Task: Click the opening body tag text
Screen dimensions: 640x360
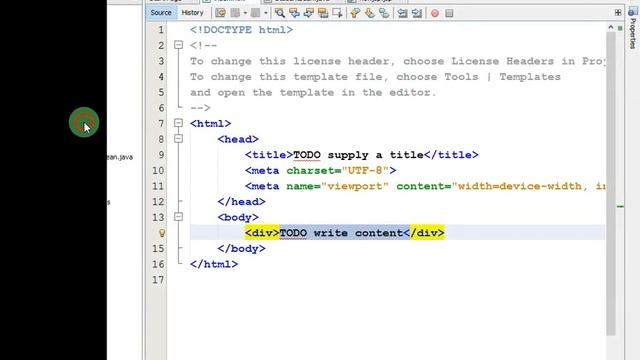Action: point(238,217)
